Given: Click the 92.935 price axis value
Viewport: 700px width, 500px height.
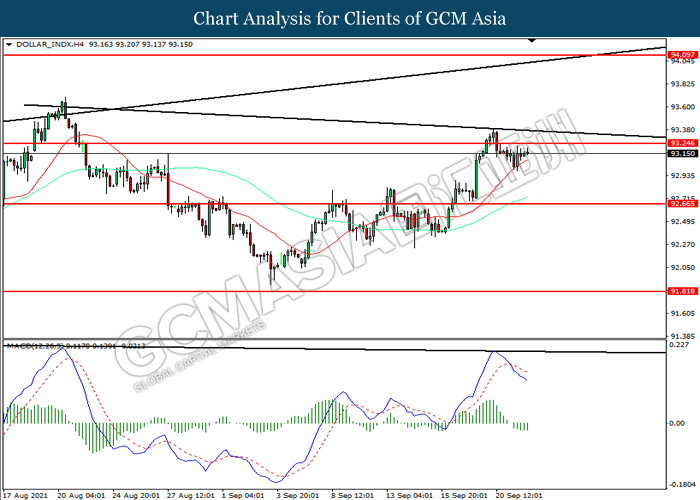Looking at the screenshot, I should (x=683, y=175).
